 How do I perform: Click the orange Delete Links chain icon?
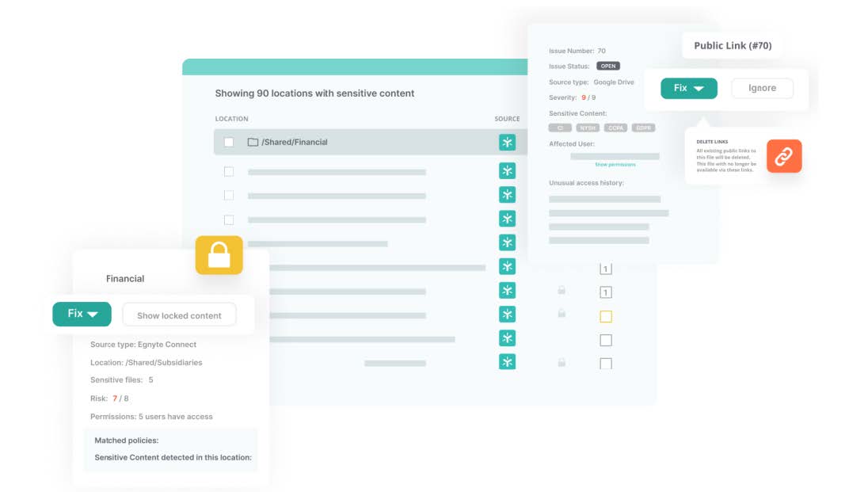[783, 157]
